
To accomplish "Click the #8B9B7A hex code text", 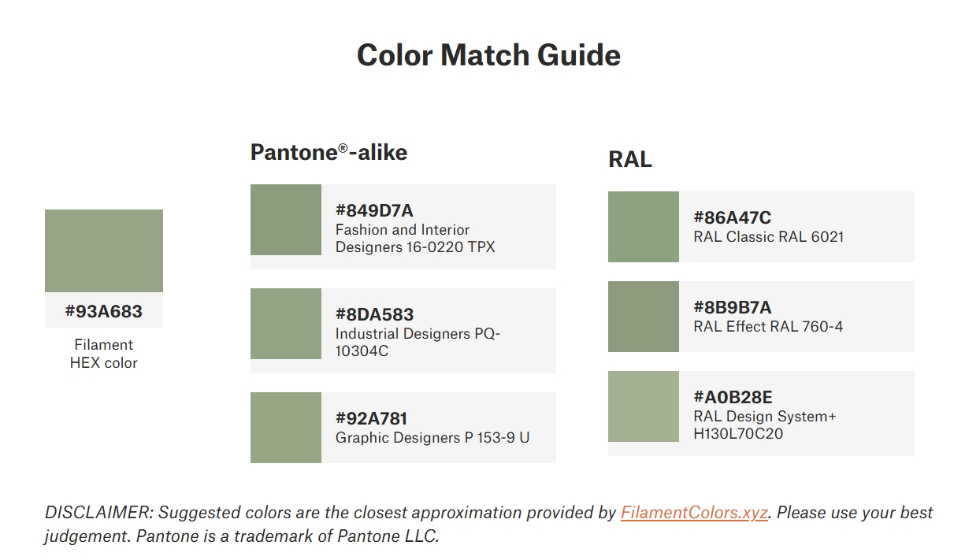I will 732,307.
